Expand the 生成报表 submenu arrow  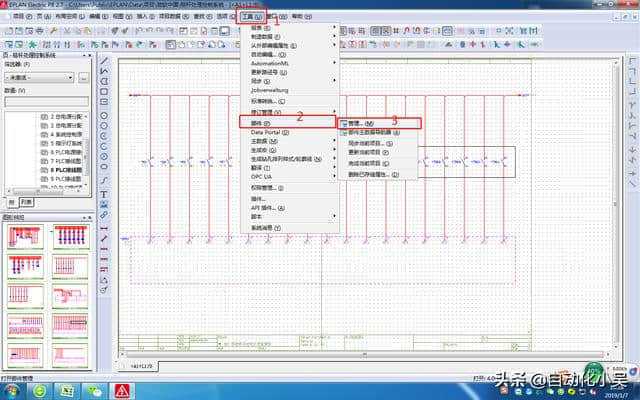tap(335, 149)
